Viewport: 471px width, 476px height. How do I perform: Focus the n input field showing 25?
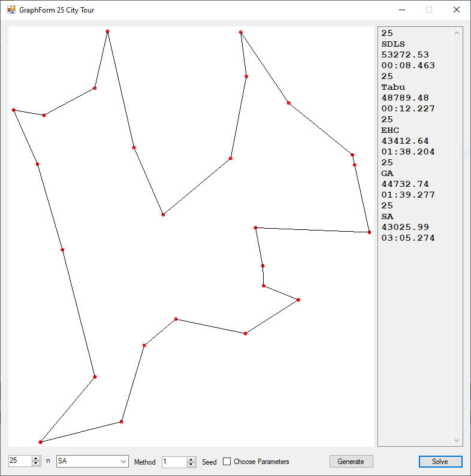19,462
